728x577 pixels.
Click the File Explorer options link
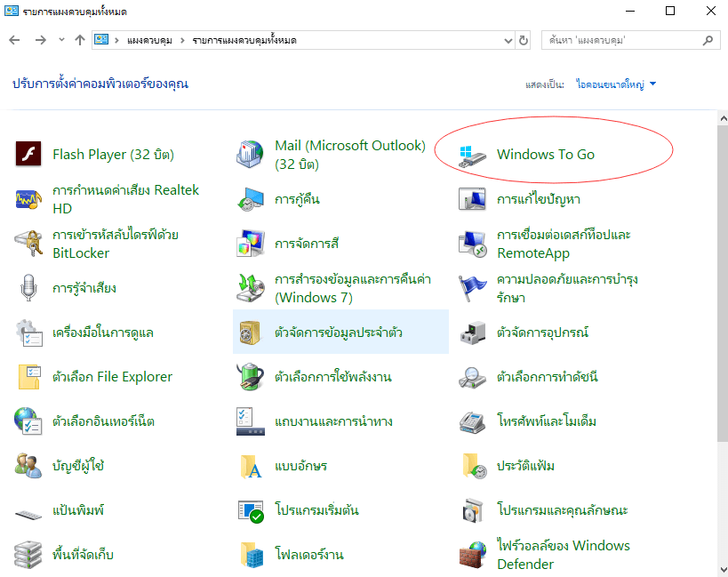point(112,377)
